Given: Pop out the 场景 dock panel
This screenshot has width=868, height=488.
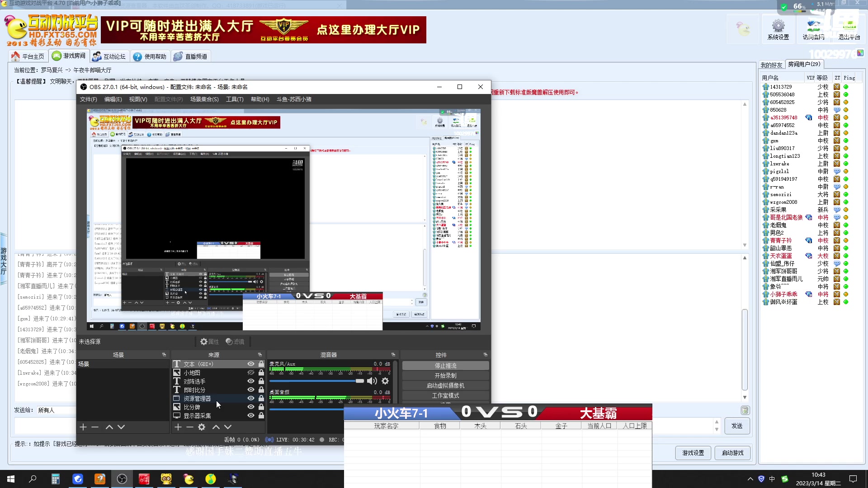Looking at the screenshot, I should [x=164, y=355].
